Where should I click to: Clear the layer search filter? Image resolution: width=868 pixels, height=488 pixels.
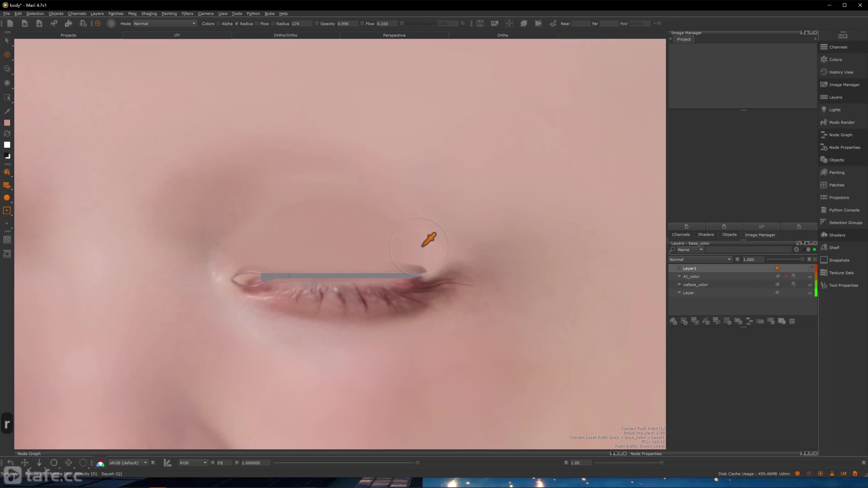tap(796, 249)
